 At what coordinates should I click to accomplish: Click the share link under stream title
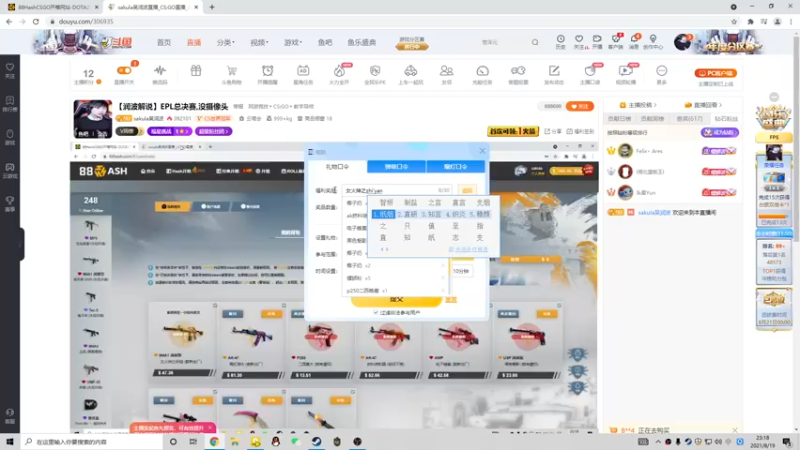coord(553,131)
